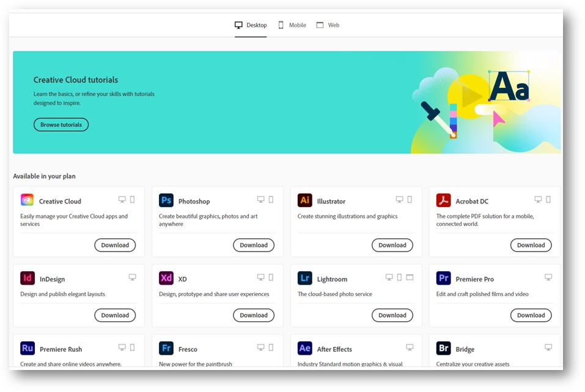Select the Adobe XD app icon

pyautogui.click(x=166, y=277)
